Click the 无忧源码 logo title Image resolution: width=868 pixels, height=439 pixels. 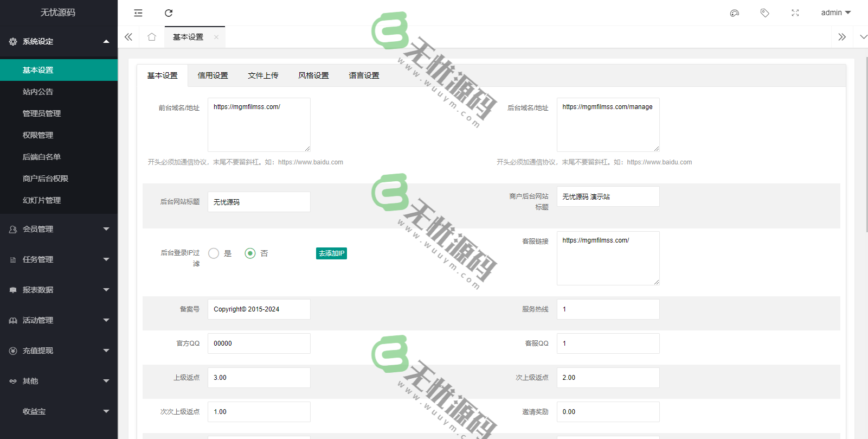tap(58, 12)
